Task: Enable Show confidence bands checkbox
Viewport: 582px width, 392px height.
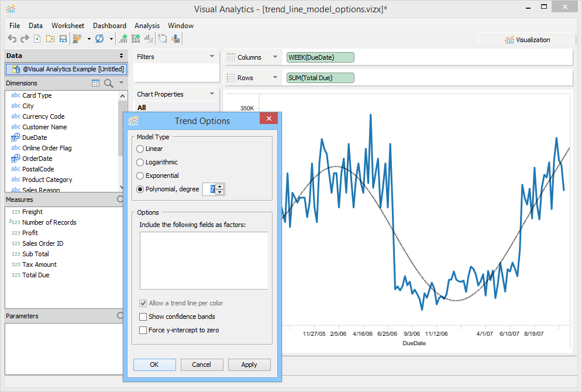Action: [x=143, y=317]
